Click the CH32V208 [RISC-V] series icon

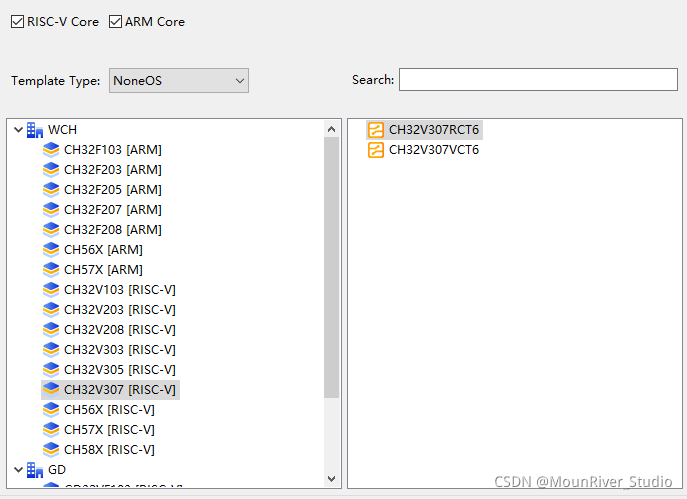point(51,329)
